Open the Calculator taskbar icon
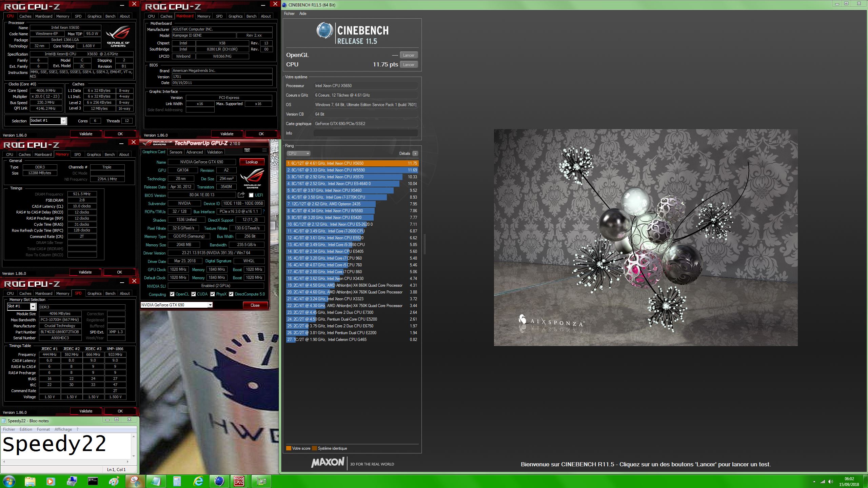Image resolution: width=868 pixels, height=488 pixels. (177, 481)
